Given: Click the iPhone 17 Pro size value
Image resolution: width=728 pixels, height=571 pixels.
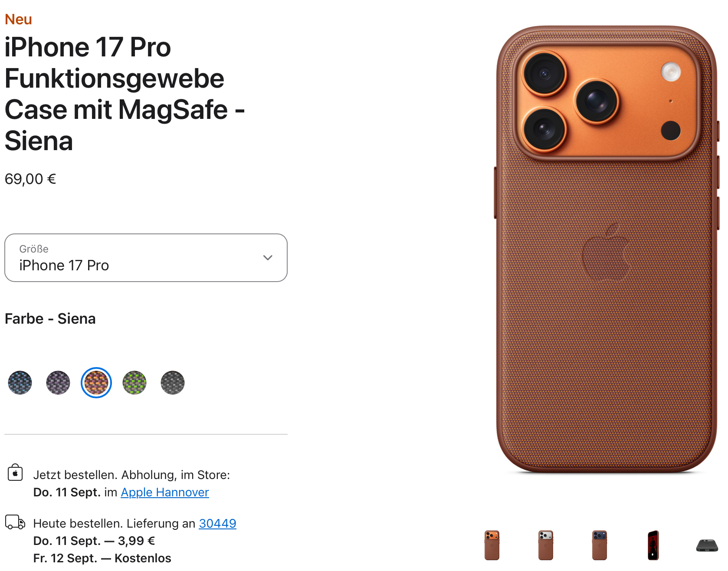Looking at the screenshot, I should pyautogui.click(x=64, y=265).
